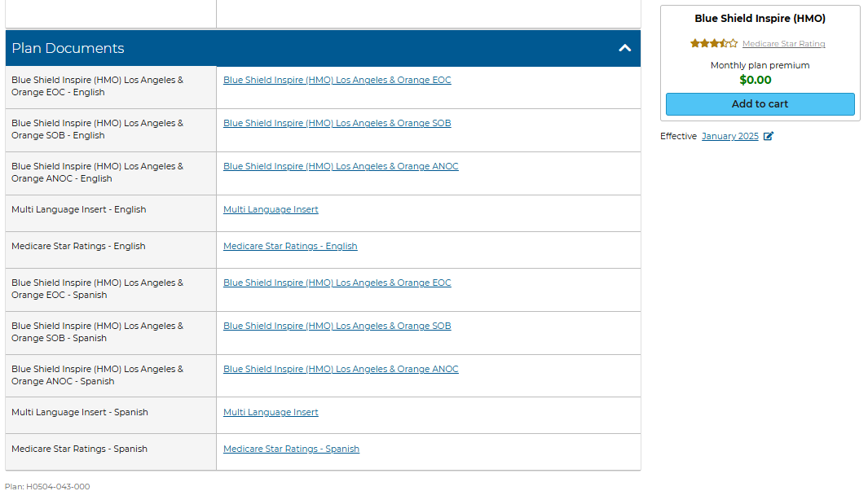The image size is (868, 491).
Task: Click the plan ID text H0504-043-000
Action: point(58,487)
